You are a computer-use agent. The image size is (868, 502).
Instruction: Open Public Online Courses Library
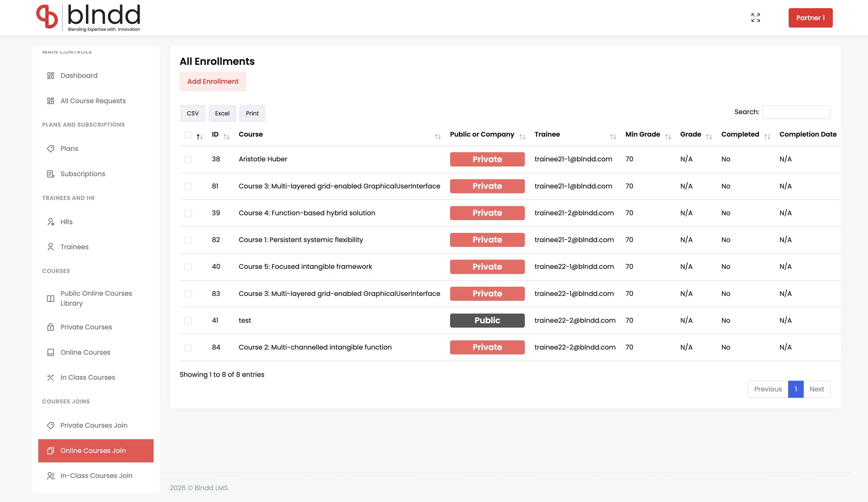coord(96,298)
